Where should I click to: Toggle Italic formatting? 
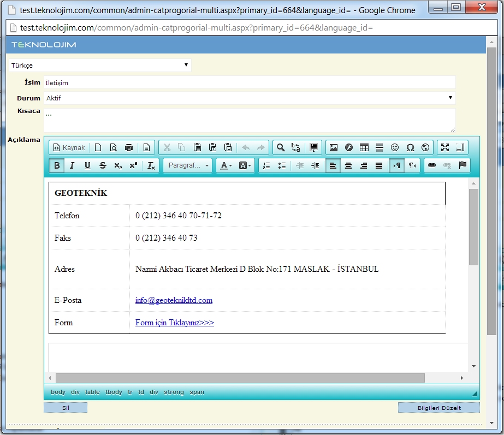tap(72, 165)
